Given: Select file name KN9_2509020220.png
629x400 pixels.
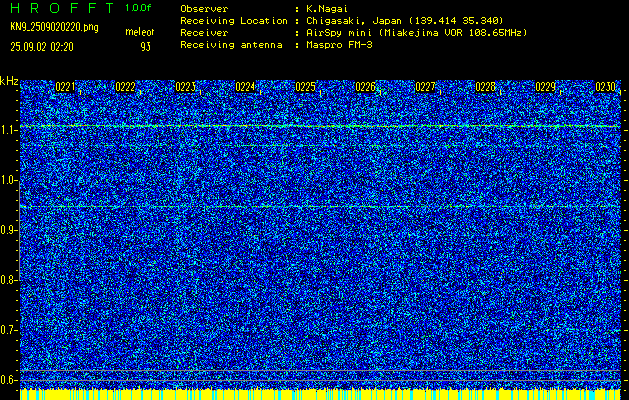Looking at the screenshot, I should [54, 27].
